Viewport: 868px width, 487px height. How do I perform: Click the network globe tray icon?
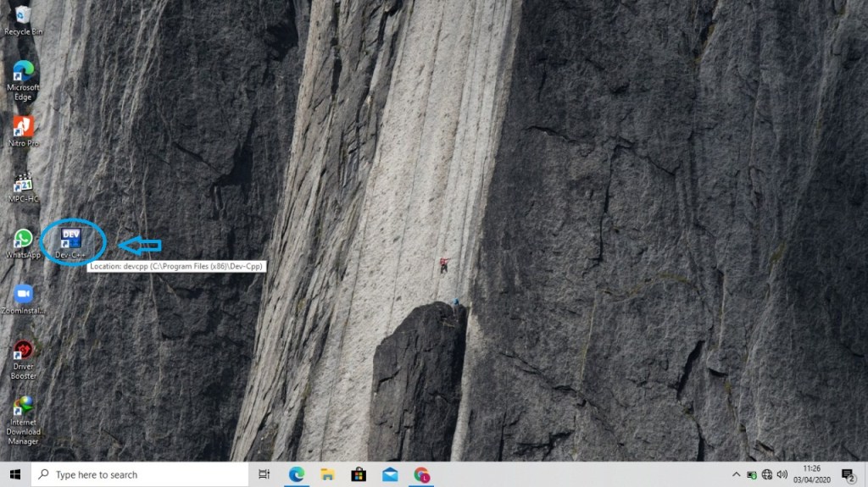click(766, 474)
